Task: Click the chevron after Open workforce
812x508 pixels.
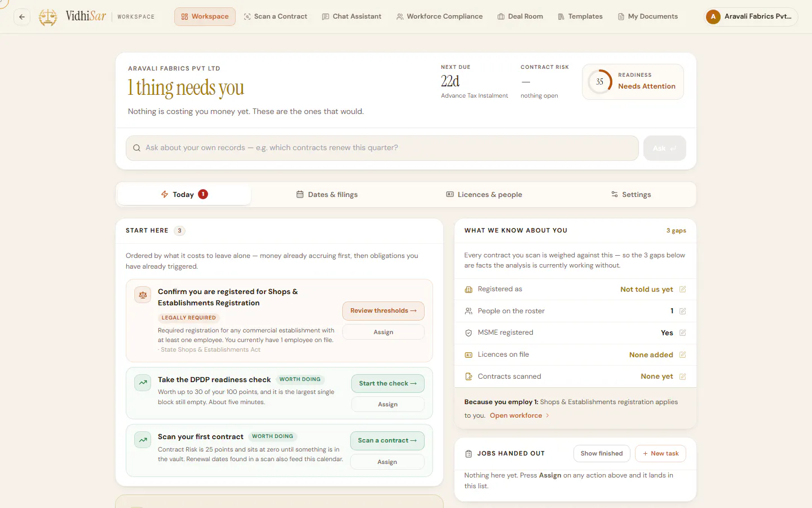Action: (548, 416)
